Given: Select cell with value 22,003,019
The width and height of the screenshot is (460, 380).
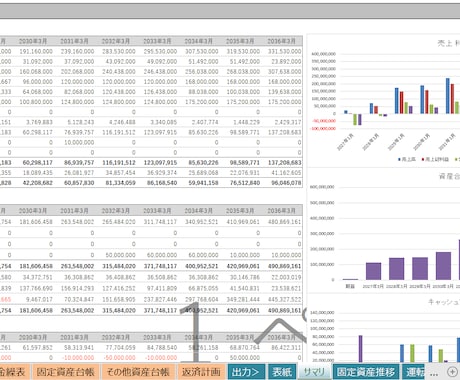Looking at the screenshot, I should coord(286,277).
